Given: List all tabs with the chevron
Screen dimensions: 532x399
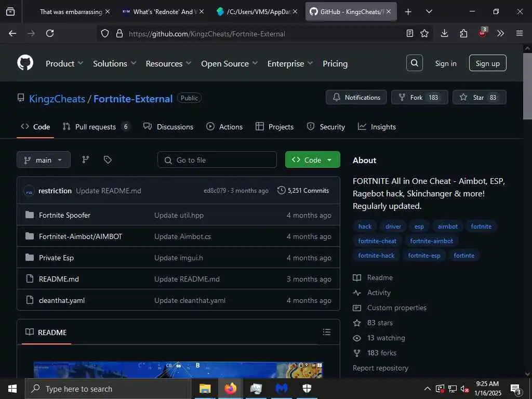Looking at the screenshot, I should (429, 11).
